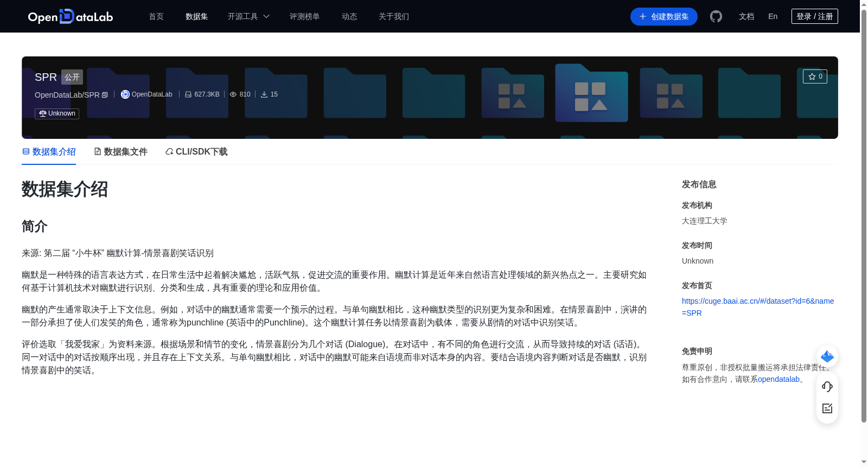This screenshot has height=467, width=868.
Task: Switch language to En
Action: [x=773, y=16]
